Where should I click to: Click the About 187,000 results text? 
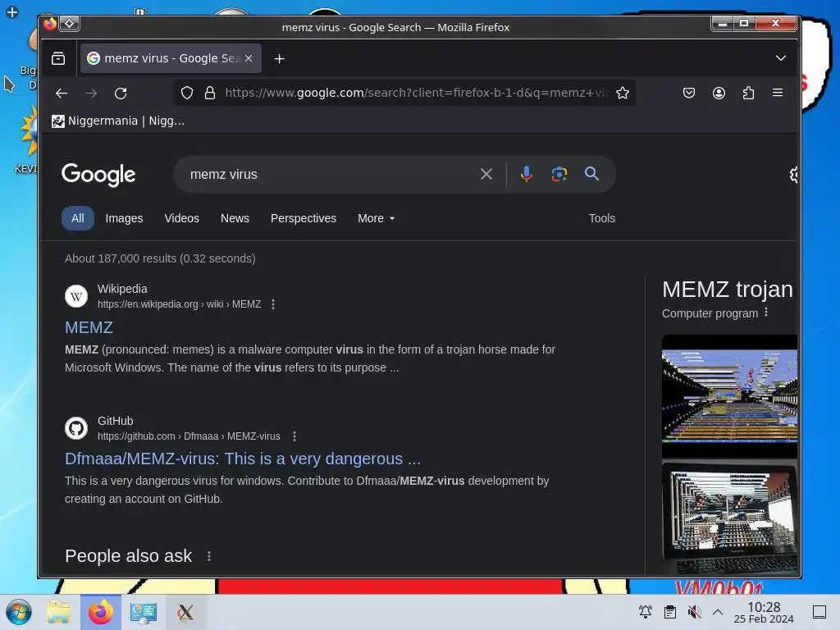[160, 258]
